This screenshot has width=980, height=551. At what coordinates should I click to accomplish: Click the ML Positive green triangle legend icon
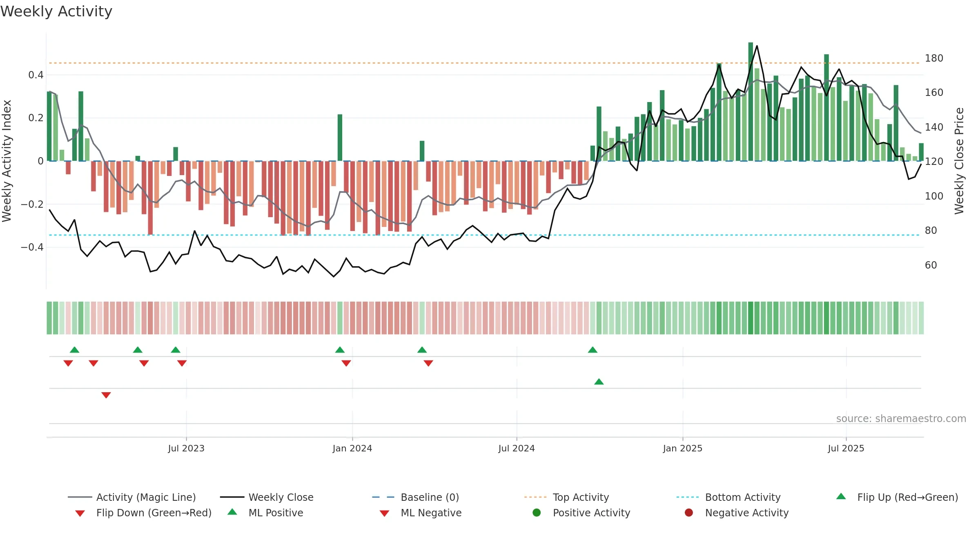(x=232, y=512)
